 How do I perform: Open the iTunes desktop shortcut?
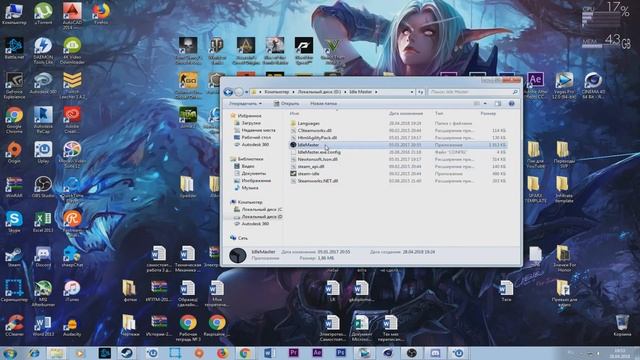pyautogui.click(x=72, y=291)
